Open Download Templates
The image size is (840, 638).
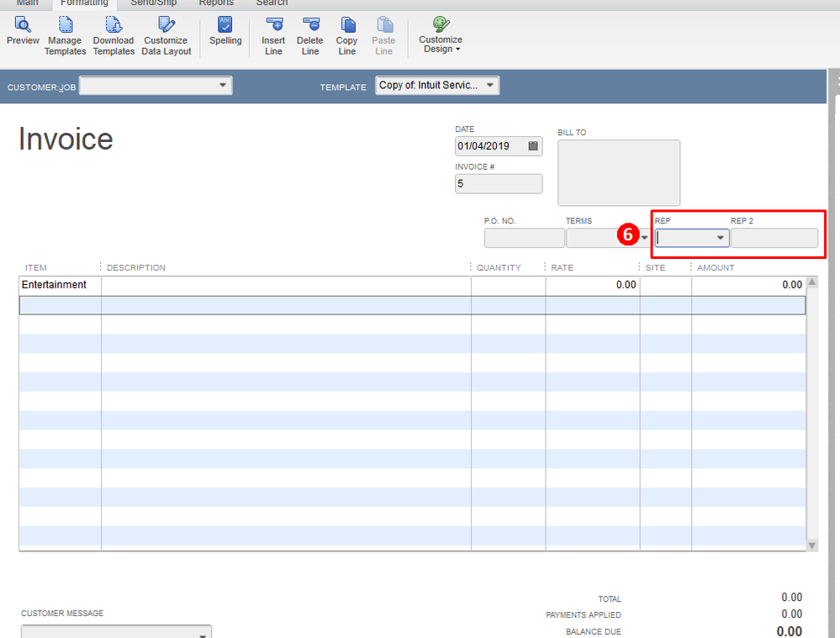114,36
